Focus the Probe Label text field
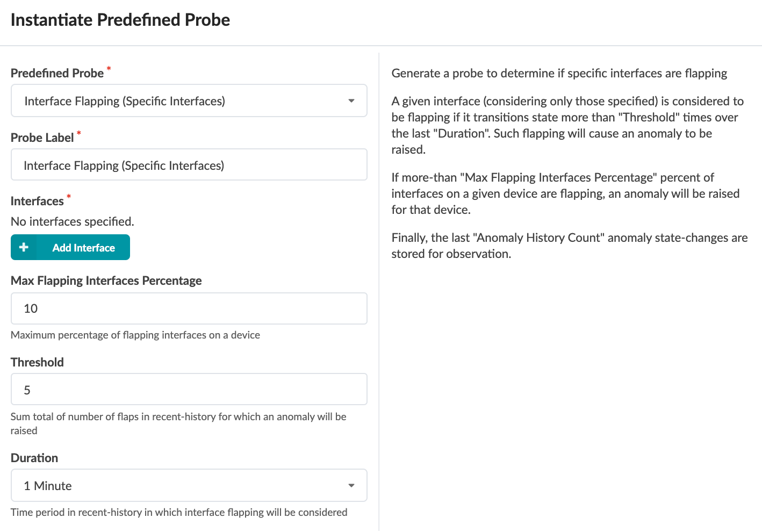The height and width of the screenshot is (532, 762). click(189, 165)
